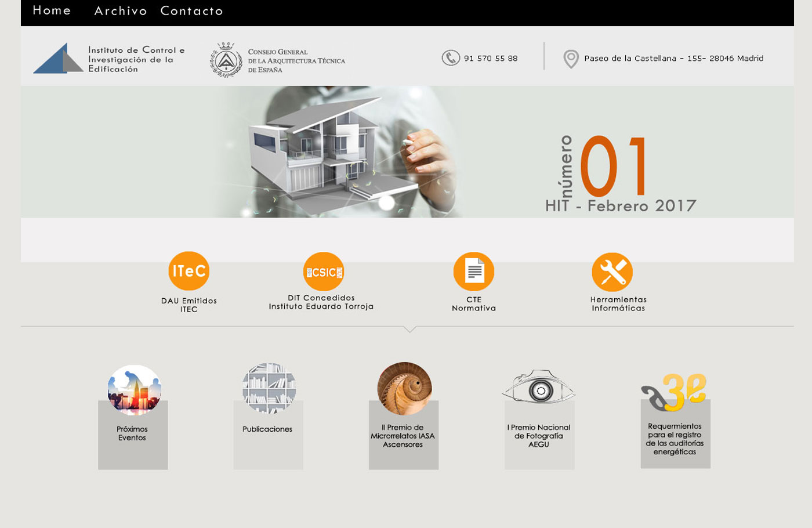This screenshot has height=528, width=812.
Task: Open the spiral staircase Microrrelatos thumbnail
Action: (x=404, y=389)
